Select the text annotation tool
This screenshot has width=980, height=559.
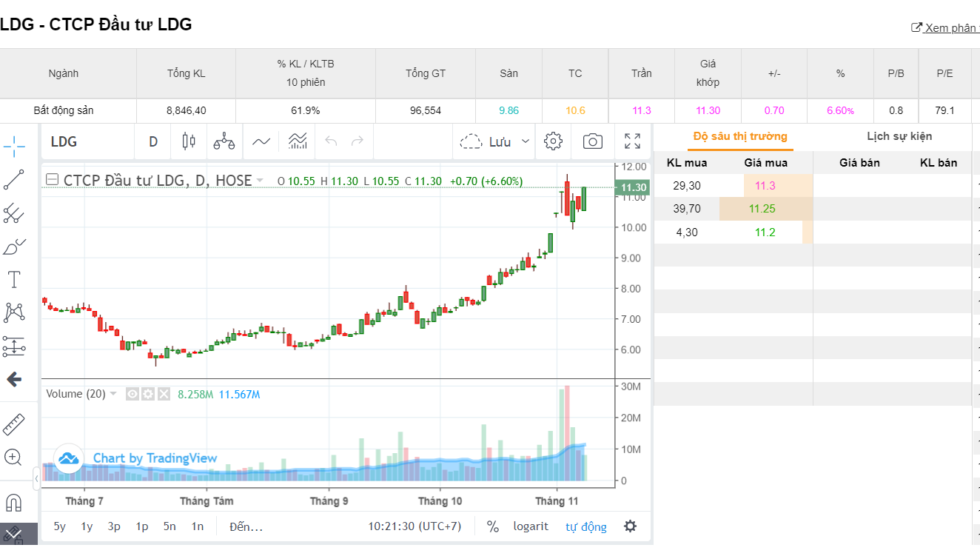tap(13, 280)
